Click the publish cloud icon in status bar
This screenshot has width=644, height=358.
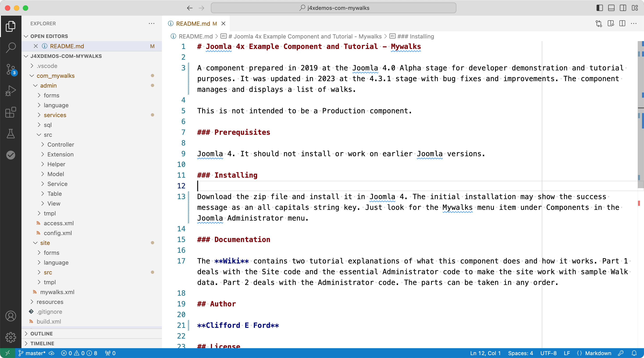click(51, 353)
